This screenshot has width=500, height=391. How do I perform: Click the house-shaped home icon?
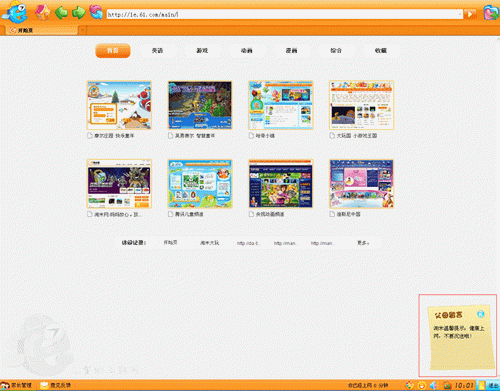[x=43, y=12]
